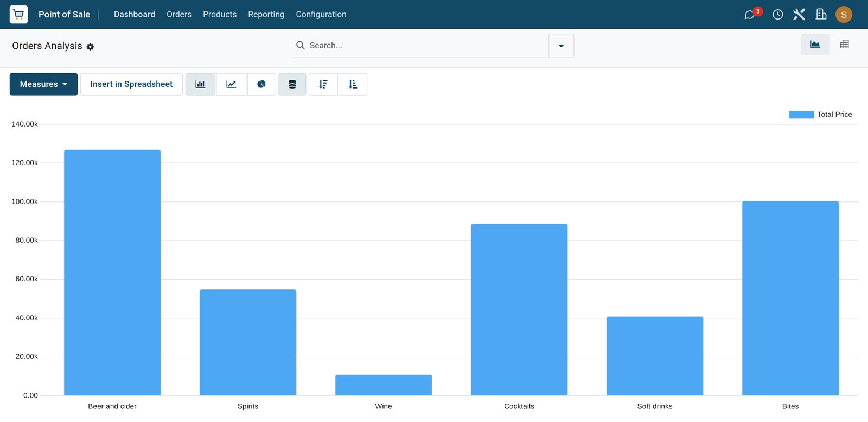Click the search magnifier icon
This screenshot has height=422, width=868.
pos(300,45)
